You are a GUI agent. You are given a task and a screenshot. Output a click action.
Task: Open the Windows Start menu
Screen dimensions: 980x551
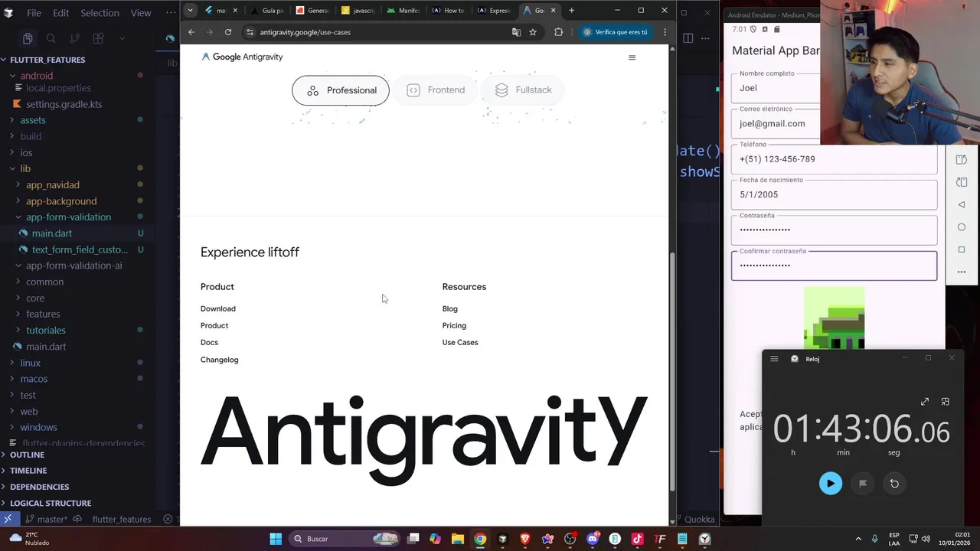coord(276,539)
